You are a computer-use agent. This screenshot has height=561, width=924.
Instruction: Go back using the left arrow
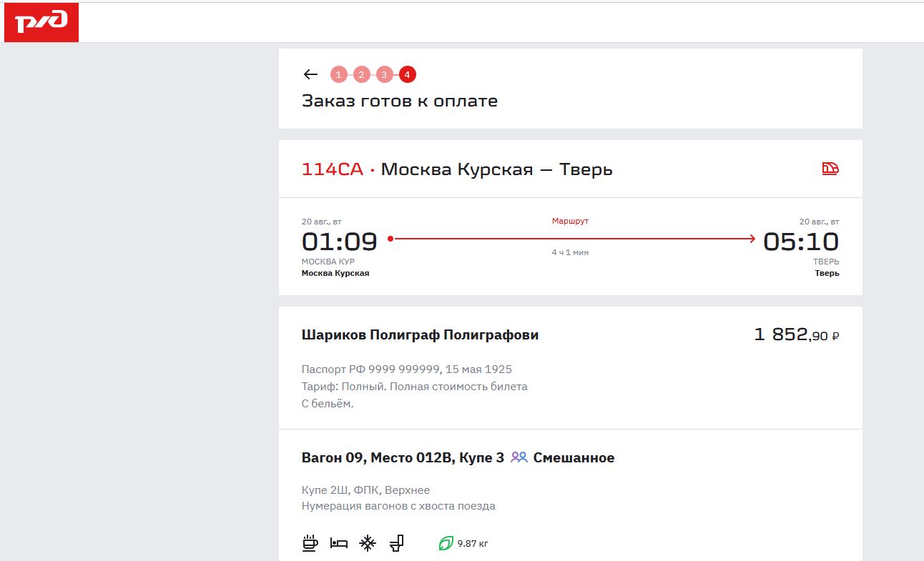[310, 74]
